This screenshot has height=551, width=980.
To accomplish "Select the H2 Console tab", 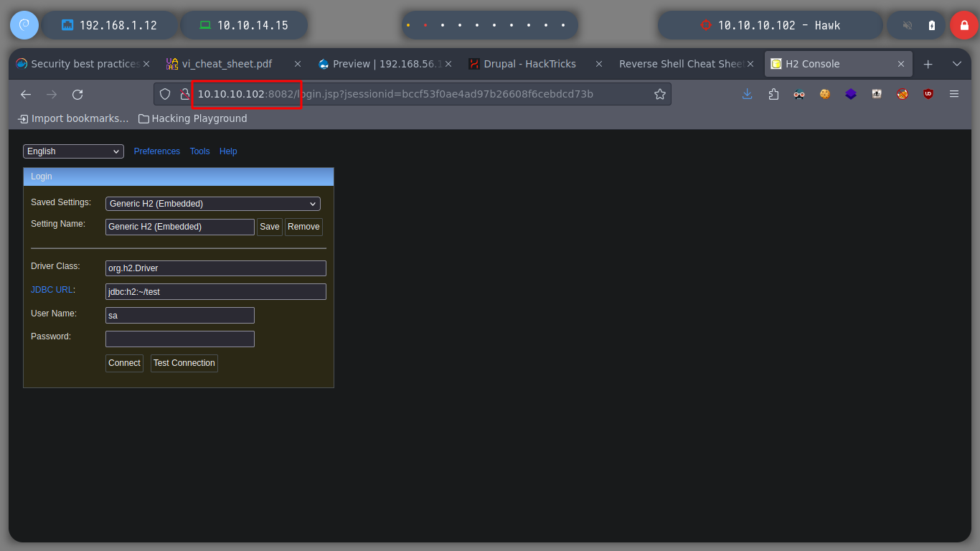I will point(839,64).
